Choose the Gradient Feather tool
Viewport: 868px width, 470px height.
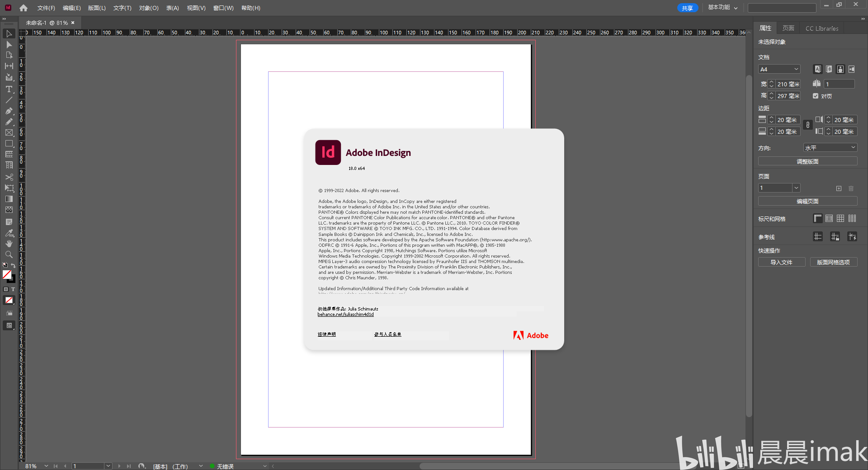(x=9, y=210)
